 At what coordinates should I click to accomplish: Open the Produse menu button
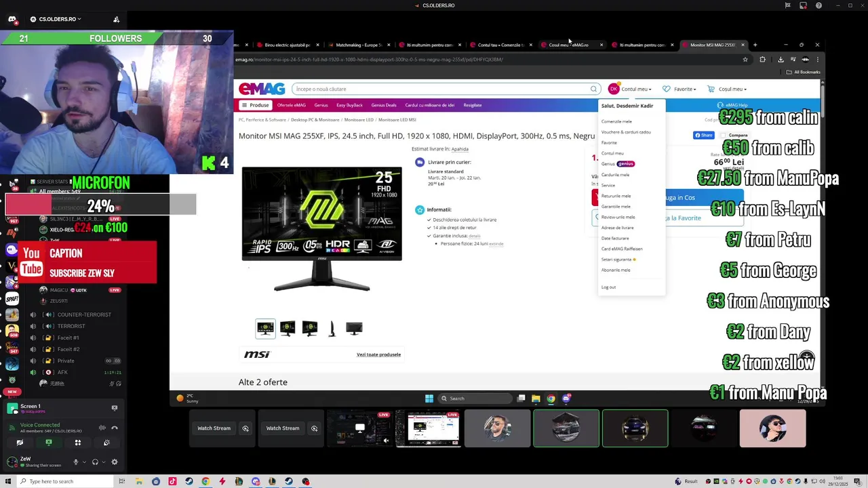tap(255, 105)
